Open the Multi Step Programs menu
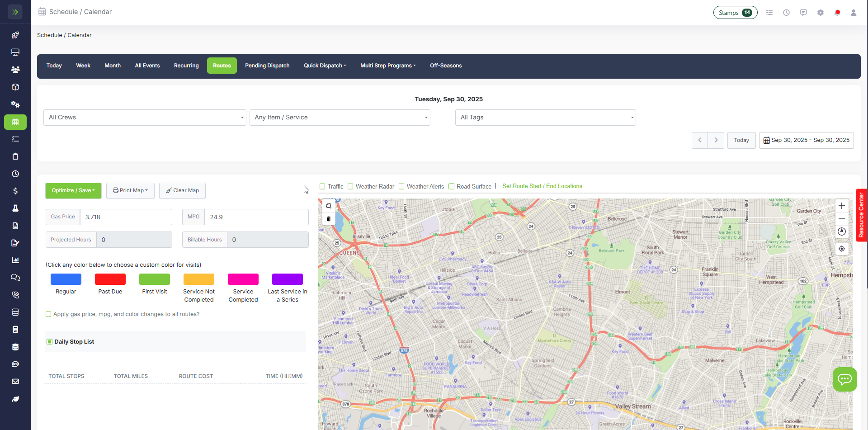 pyautogui.click(x=388, y=66)
